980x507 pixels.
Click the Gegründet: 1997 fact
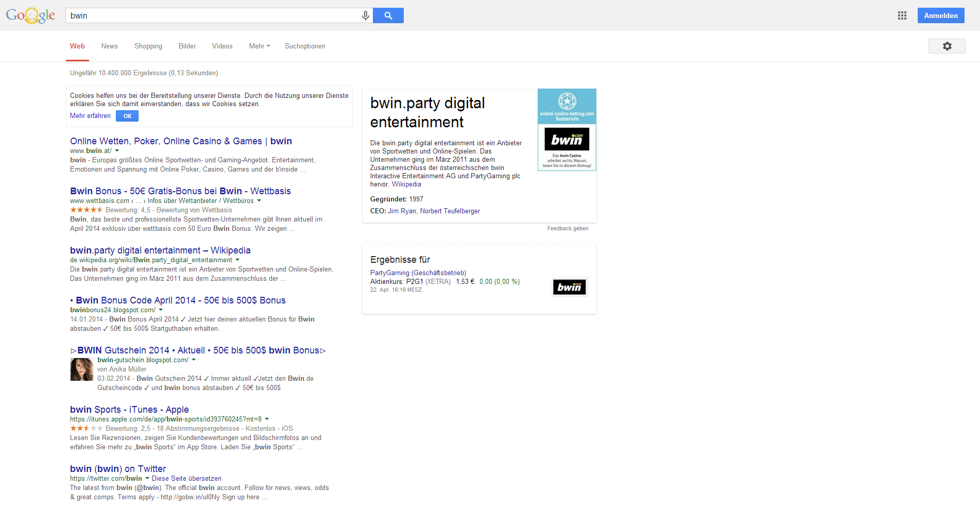(397, 199)
